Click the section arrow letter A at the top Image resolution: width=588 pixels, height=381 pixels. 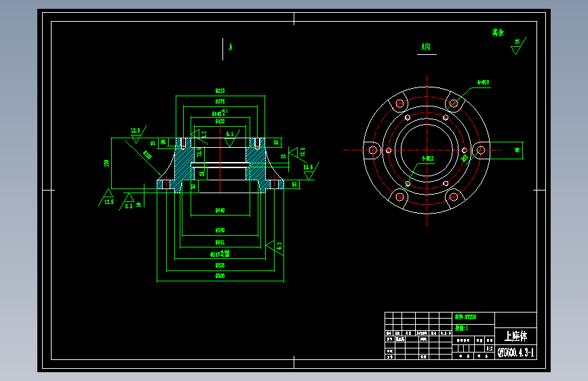pos(231,47)
